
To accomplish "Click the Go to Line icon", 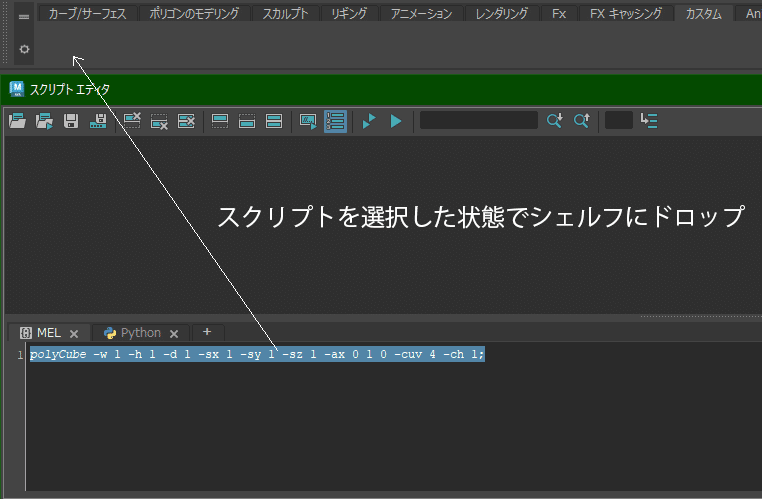I will click(649, 120).
